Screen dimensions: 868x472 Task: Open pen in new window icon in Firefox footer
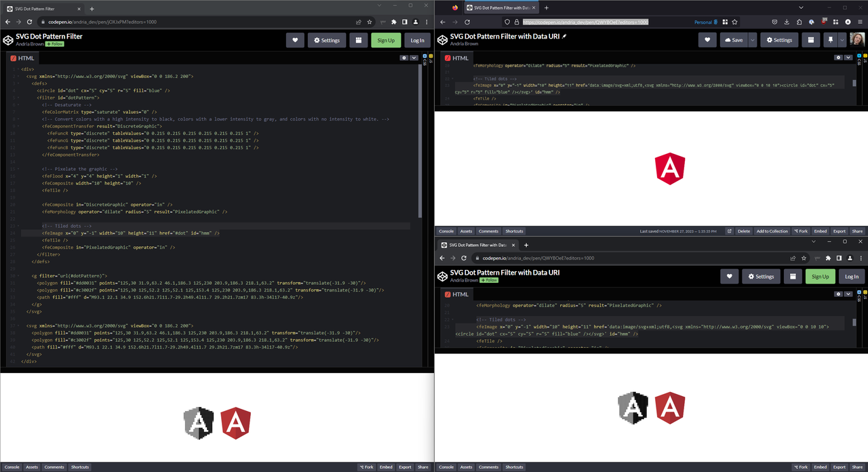point(730,231)
